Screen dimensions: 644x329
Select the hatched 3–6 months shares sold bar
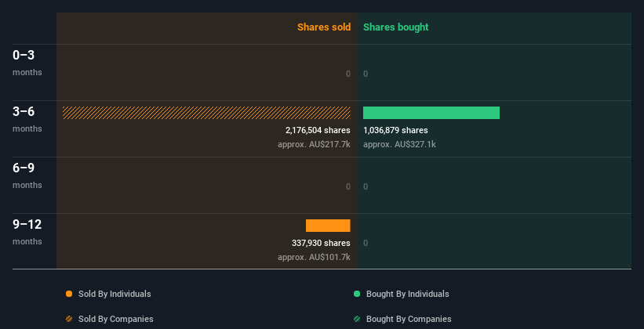coord(206,113)
